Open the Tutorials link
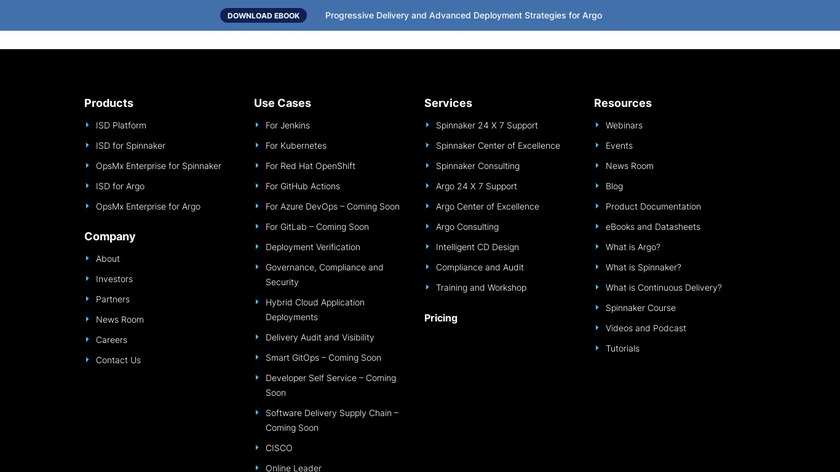 click(622, 349)
